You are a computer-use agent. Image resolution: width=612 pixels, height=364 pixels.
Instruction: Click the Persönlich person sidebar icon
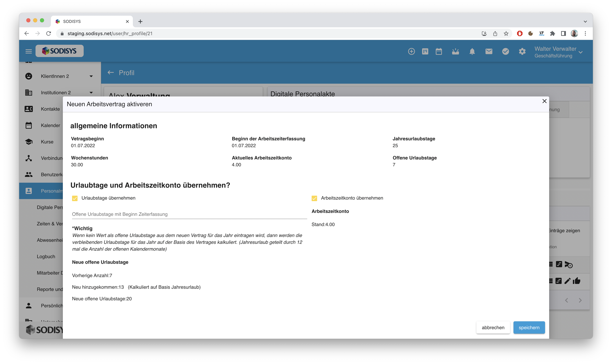pyautogui.click(x=29, y=306)
